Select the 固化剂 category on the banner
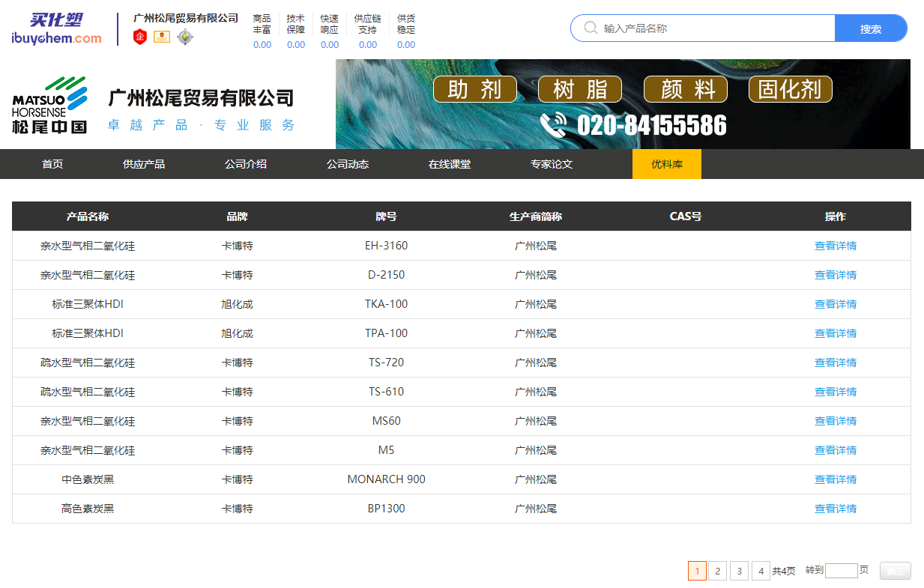Viewport: 924px width, 588px height. pyautogui.click(x=791, y=90)
